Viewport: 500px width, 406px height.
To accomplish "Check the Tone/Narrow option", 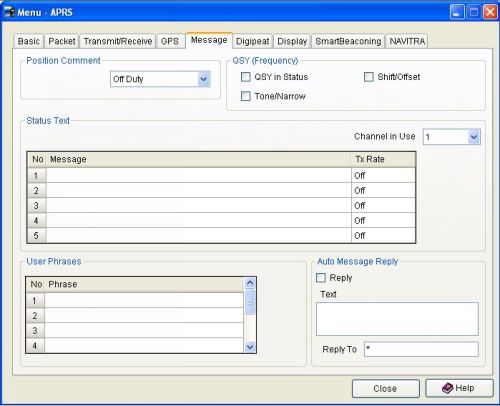I will pyautogui.click(x=246, y=96).
